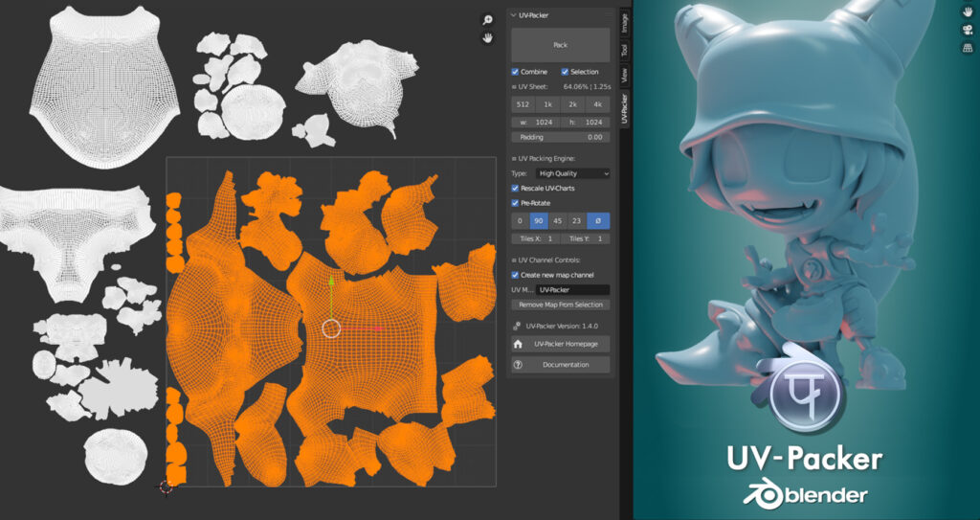Click the UV-Packer Version 1.4.0 text

point(562,326)
